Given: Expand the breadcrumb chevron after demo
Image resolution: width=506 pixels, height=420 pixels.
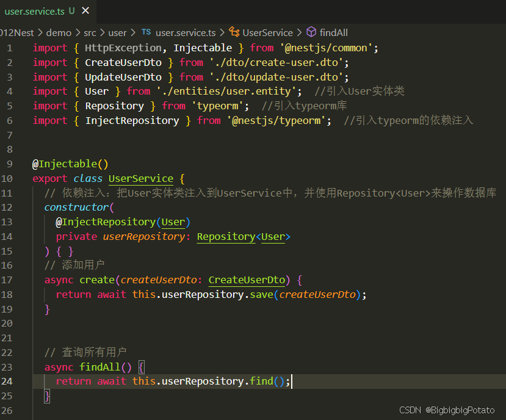Looking at the screenshot, I should (78, 32).
